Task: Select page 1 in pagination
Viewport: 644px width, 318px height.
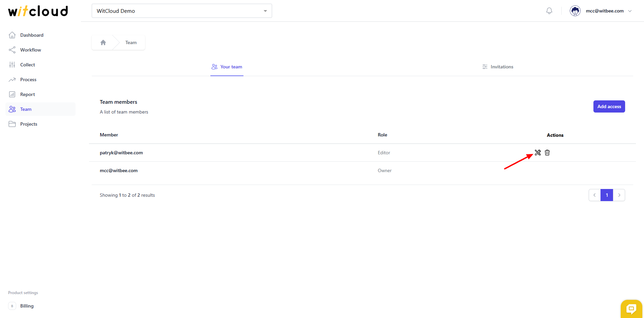Action: tap(607, 195)
